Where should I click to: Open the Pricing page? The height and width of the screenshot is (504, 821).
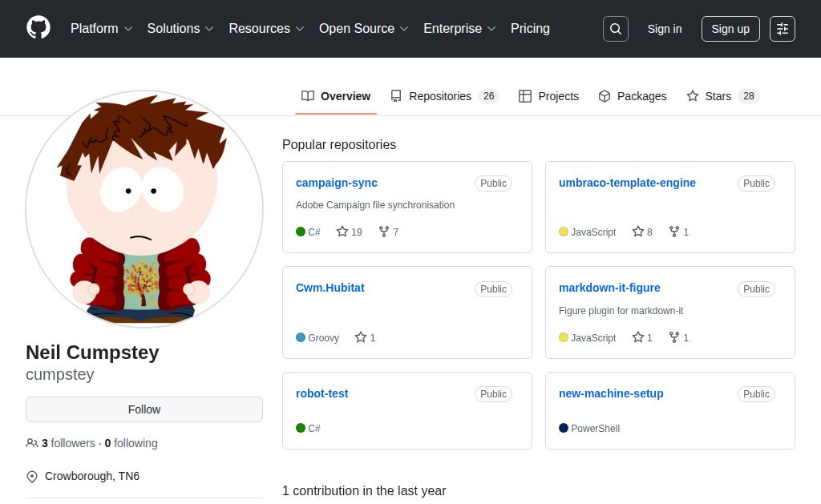coord(530,28)
